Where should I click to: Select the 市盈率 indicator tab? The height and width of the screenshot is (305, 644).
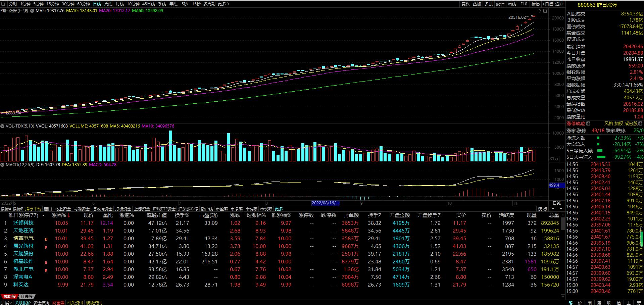222,209
